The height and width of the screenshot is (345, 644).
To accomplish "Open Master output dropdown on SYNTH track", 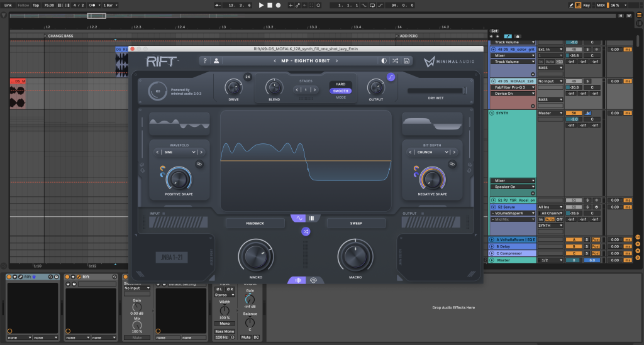I will pos(550,113).
